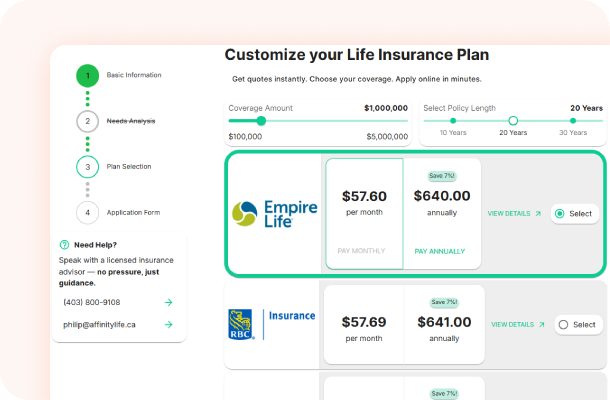Choose the 10 Years policy length

(453, 121)
